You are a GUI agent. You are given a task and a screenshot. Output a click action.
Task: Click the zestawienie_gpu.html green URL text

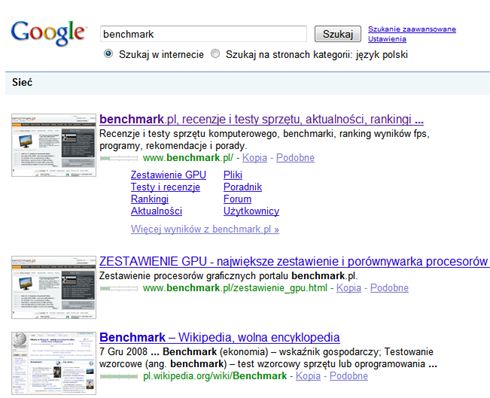(235, 288)
